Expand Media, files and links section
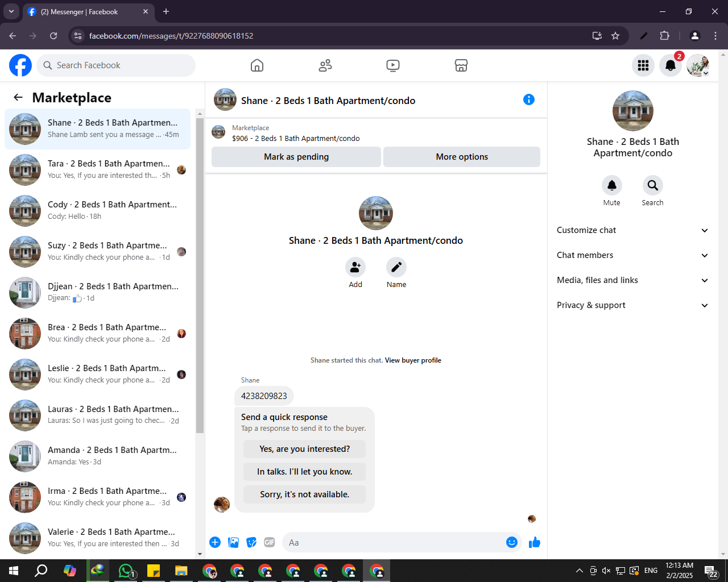 point(632,280)
